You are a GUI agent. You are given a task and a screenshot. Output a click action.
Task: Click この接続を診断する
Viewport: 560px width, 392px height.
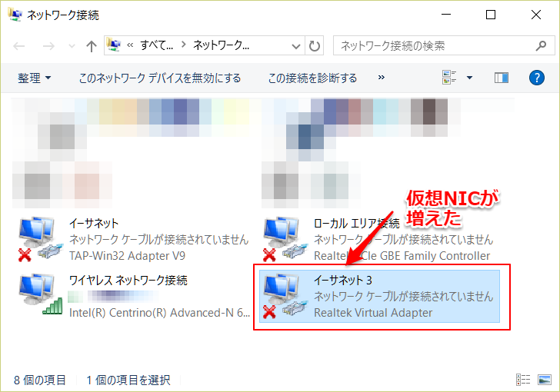tap(312, 78)
